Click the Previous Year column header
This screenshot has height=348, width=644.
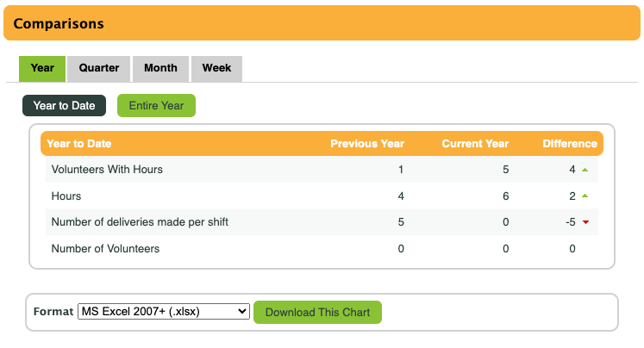[x=367, y=144]
